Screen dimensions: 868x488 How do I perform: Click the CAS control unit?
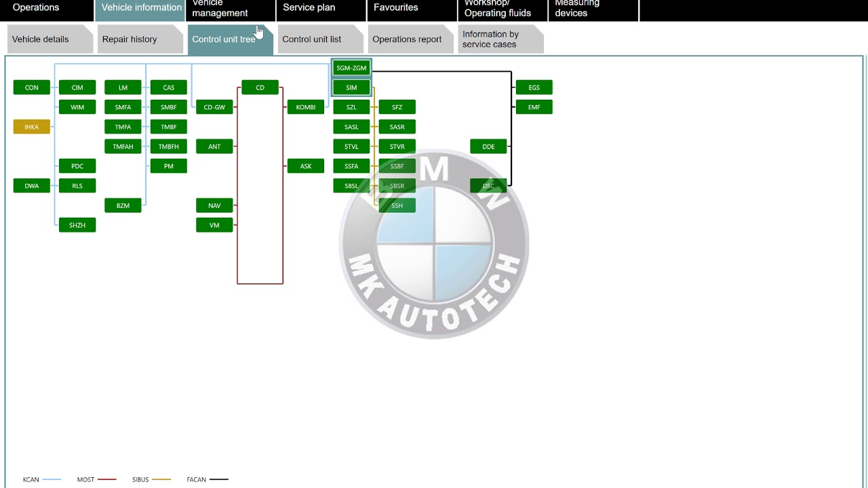pos(169,87)
